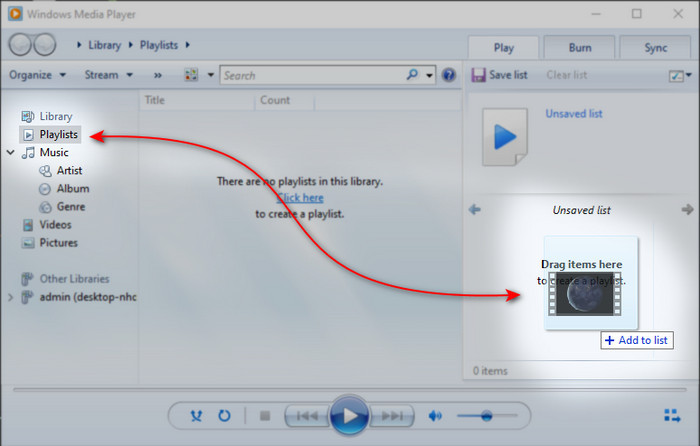Mute the volume speaker icon
Image resolution: width=700 pixels, height=446 pixels.
435,416
